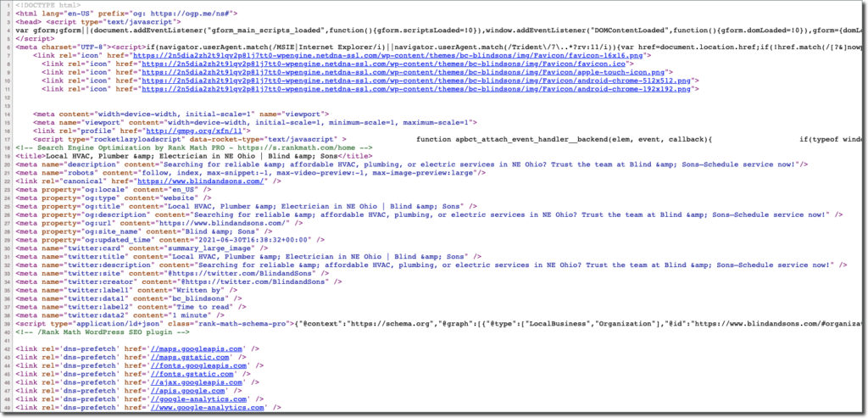
Task: Click the og:type "website" meta line
Action: pyautogui.click(x=114, y=198)
